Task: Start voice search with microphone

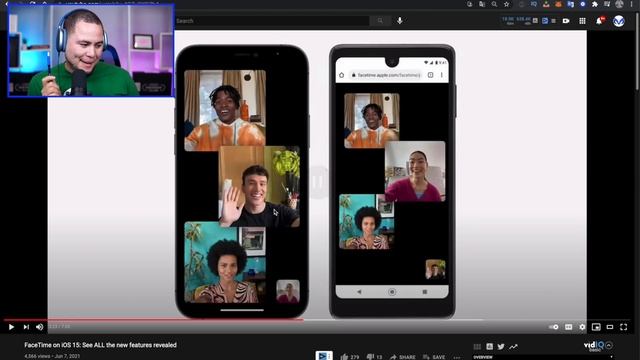Action: 400,20
